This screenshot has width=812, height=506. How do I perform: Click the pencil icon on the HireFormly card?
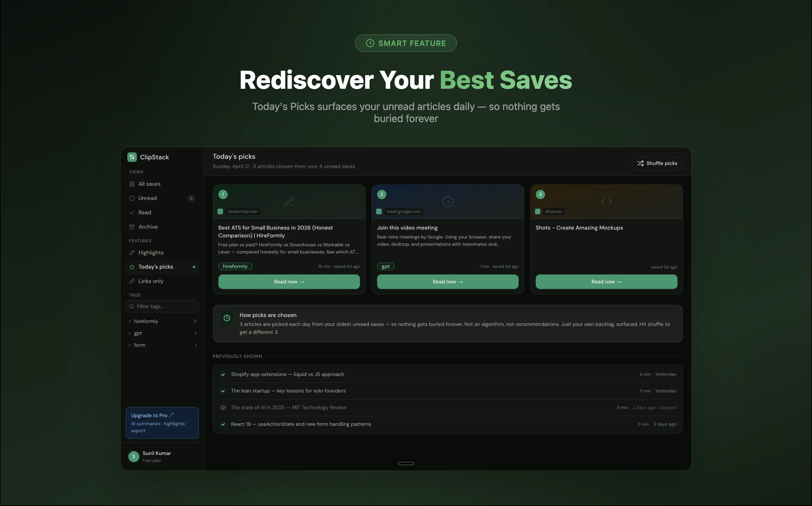point(289,201)
